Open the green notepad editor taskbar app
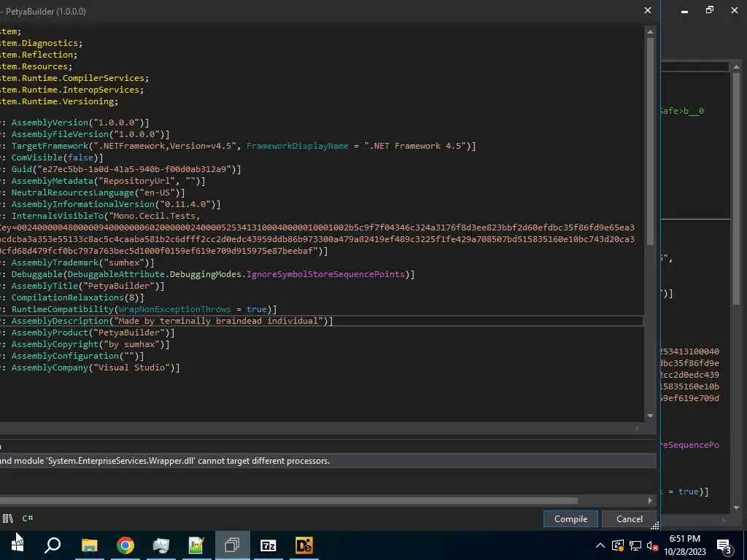Screen dimensions: 747x560 click(x=196, y=545)
